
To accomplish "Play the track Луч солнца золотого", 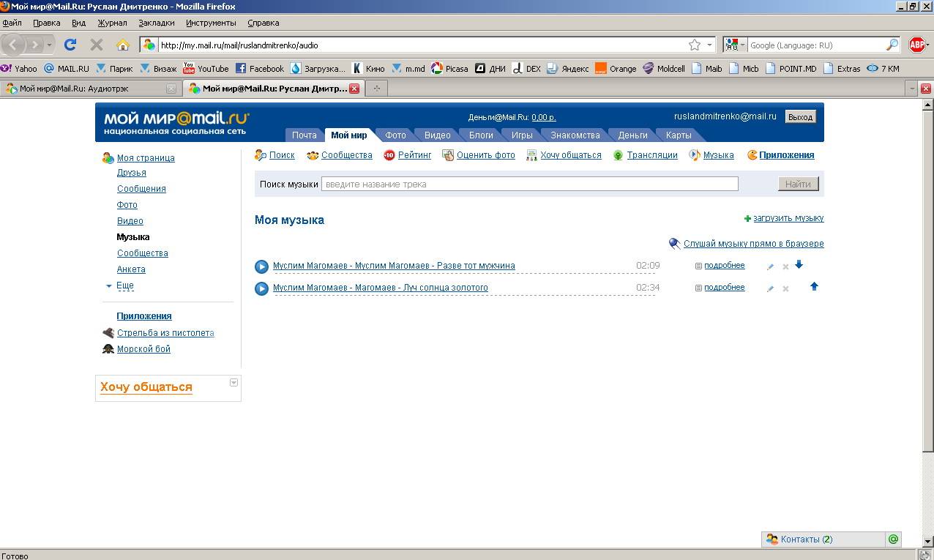I will [261, 288].
